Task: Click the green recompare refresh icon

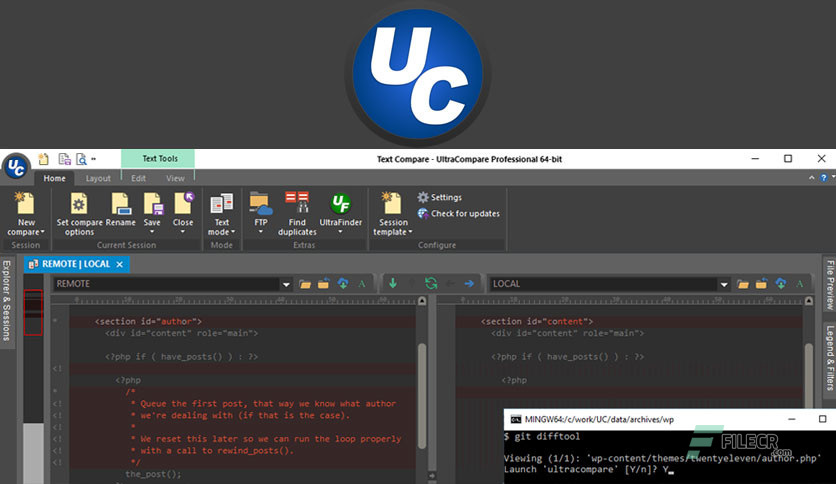Action: tap(431, 283)
